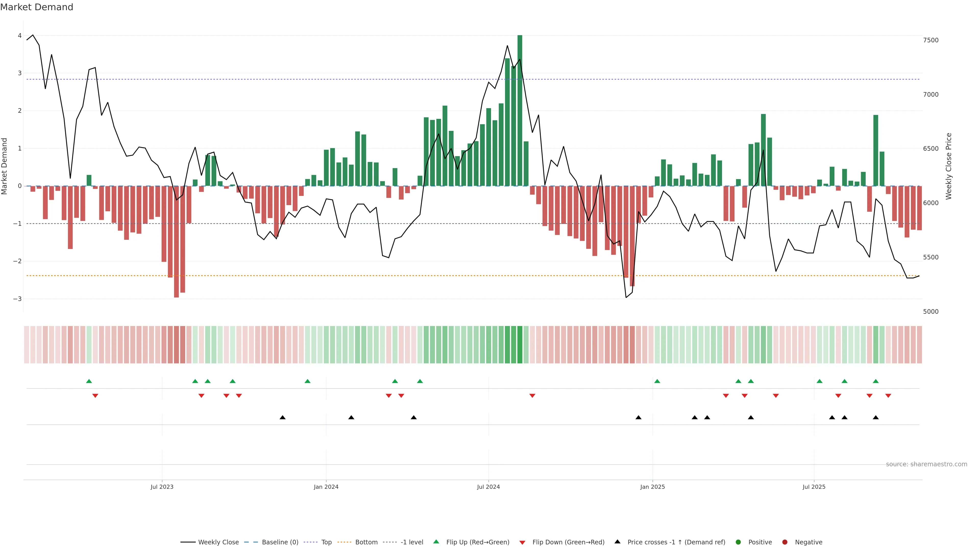Click the darkest green heatmap strip cell
Image resolution: width=980 pixels, height=551 pixels.
point(520,345)
